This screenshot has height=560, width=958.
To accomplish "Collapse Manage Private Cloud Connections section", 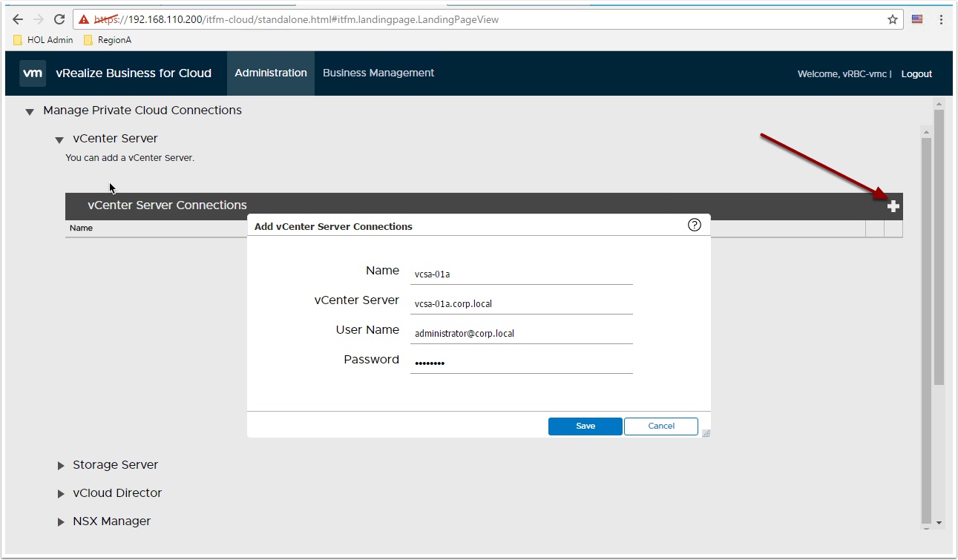I will click(30, 112).
